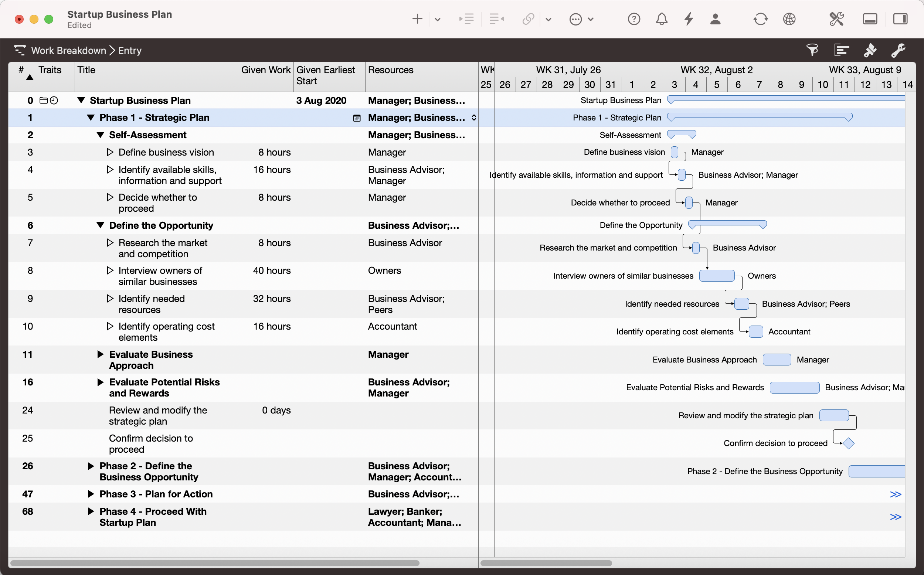Collapse the Phase 1 - Strategic Plan disclosure triangle
924x575 pixels.
[x=91, y=118]
